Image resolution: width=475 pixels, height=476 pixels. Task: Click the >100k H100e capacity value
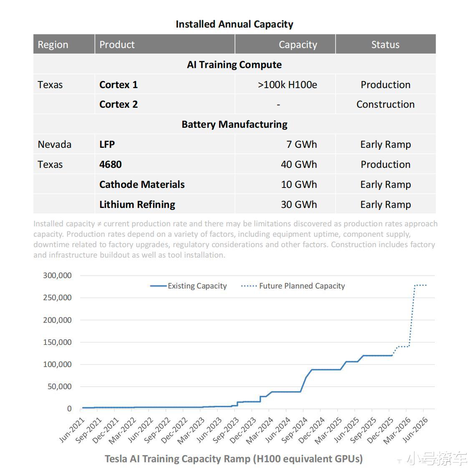287,85
